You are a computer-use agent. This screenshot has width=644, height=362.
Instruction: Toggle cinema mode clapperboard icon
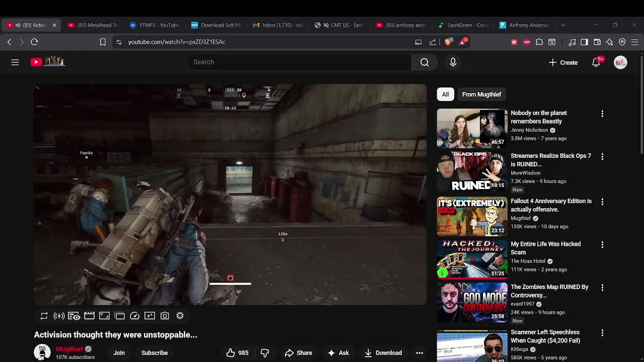[x=89, y=316]
